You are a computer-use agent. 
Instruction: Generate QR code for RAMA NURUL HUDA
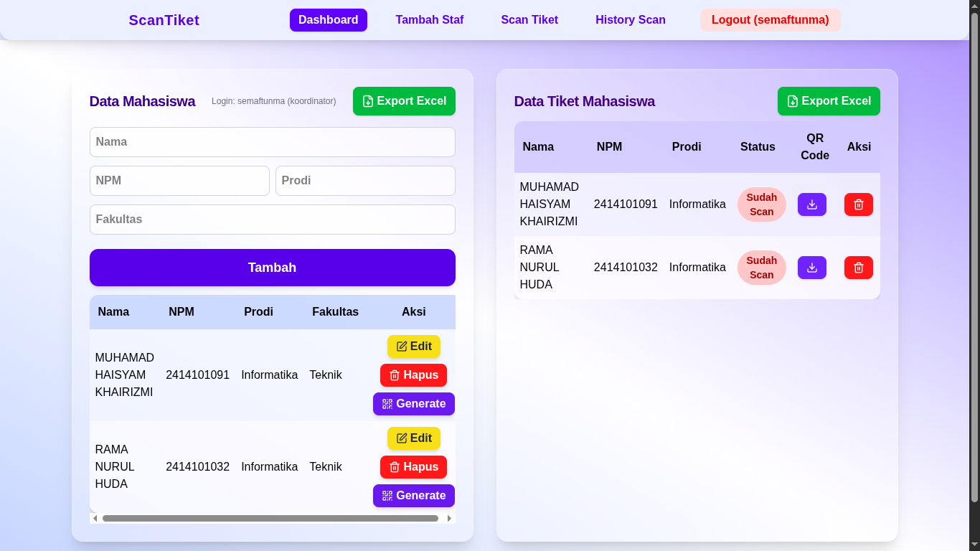[x=413, y=495]
